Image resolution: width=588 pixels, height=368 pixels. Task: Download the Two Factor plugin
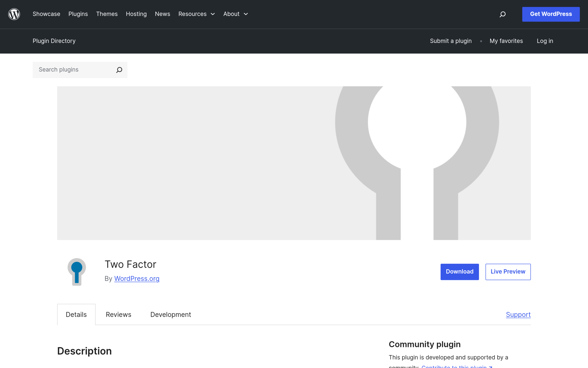460,272
